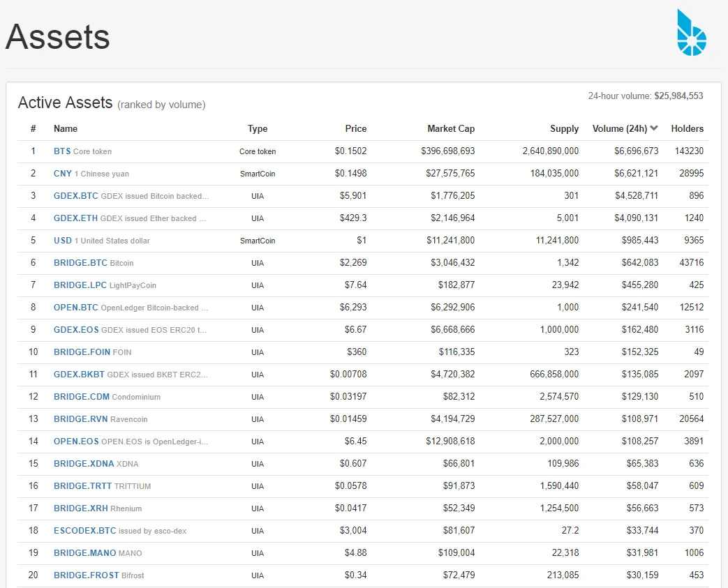Sort by the Price column header
Image resolution: width=728 pixels, height=588 pixels.
click(356, 128)
